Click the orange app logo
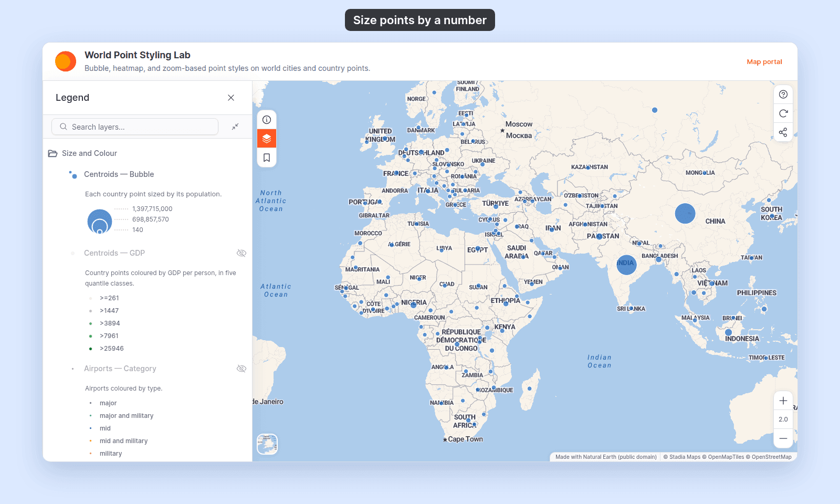This screenshot has height=504, width=840. (66, 61)
